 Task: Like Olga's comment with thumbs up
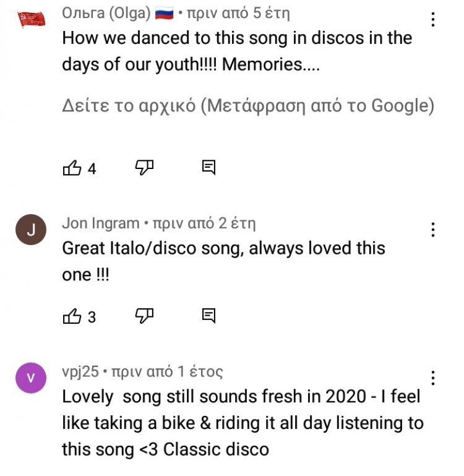pyautogui.click(x=72, y=168)
